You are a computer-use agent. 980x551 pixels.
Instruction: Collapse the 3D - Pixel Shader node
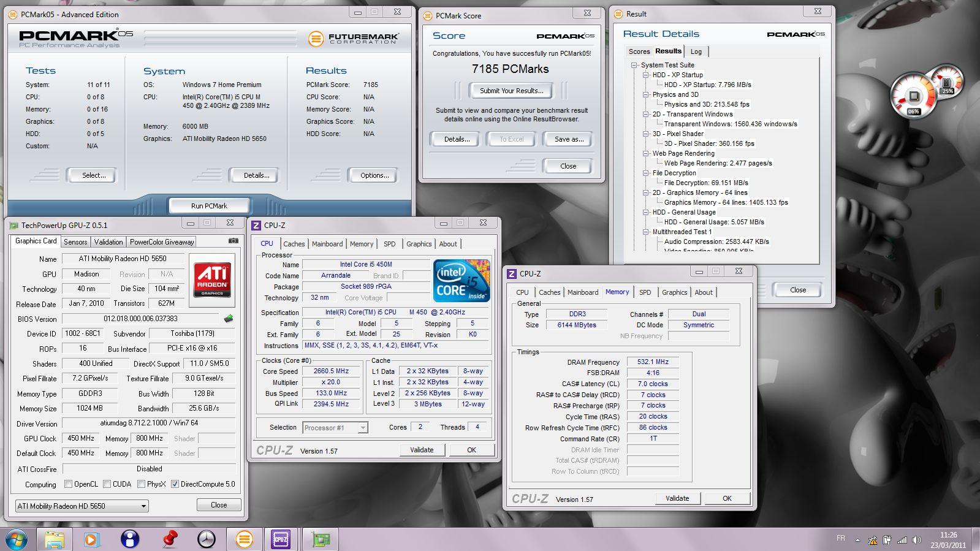coord(646,134)
